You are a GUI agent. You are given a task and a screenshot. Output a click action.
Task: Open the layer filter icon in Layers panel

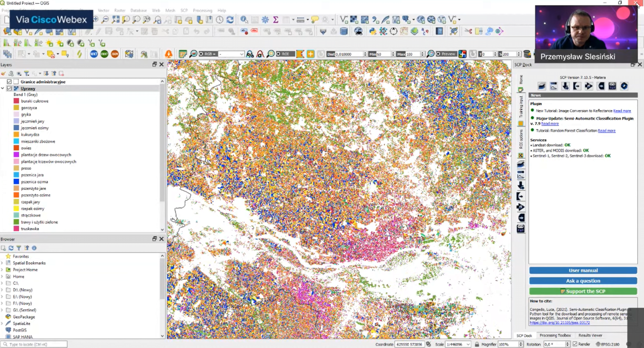pos(27,74)
